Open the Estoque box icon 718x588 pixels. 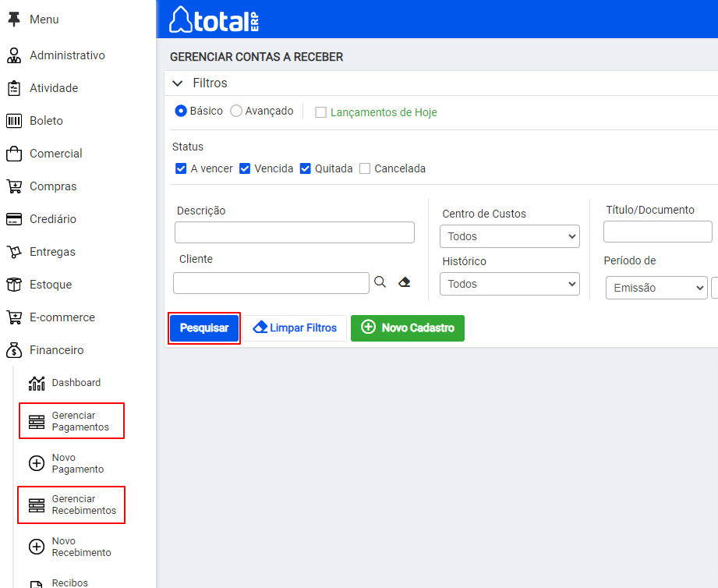(x=14, y=285)
